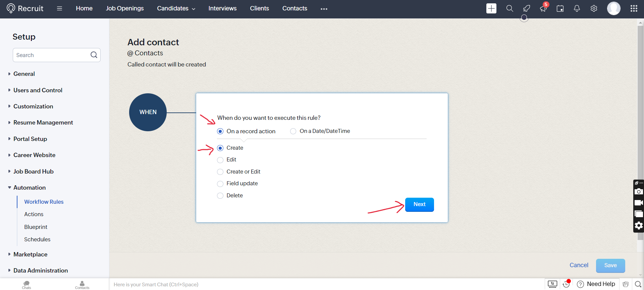Image resolution: width=644 pixels, height=290 pixels.
Task: Open the Interviews tab
Action: click(x=222, y=8)
